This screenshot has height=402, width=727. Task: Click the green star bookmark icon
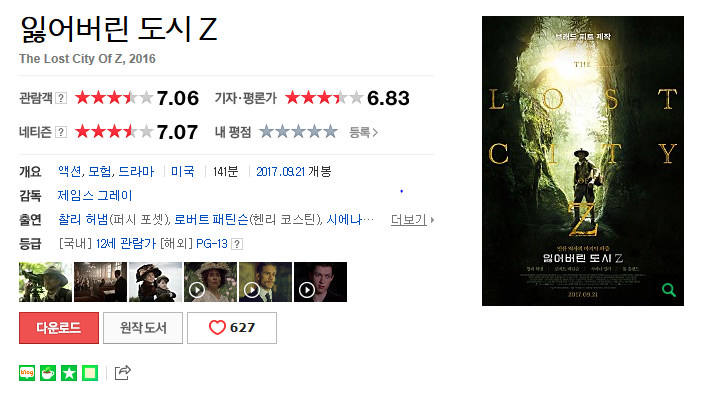point(69,373)
